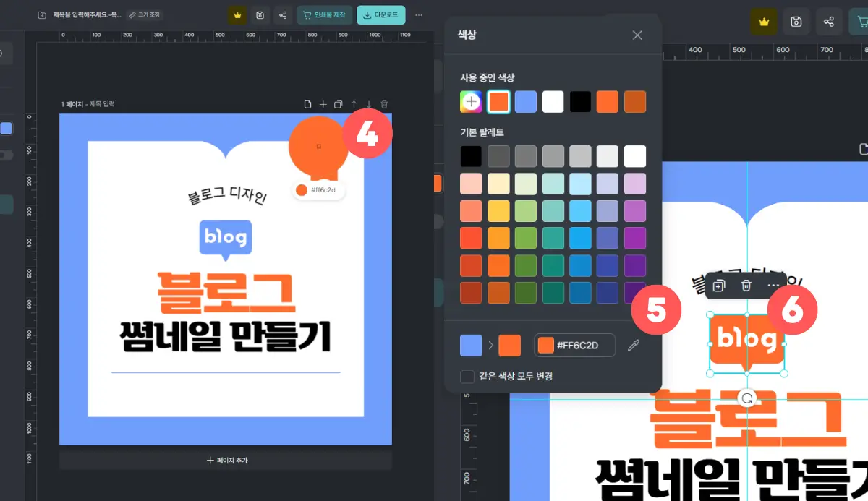Image resolution: width=868 pixels, height=501 pixels.
Task: Enable the 같은 색상 모두 변경 checkbox
Action: (467, 377)
